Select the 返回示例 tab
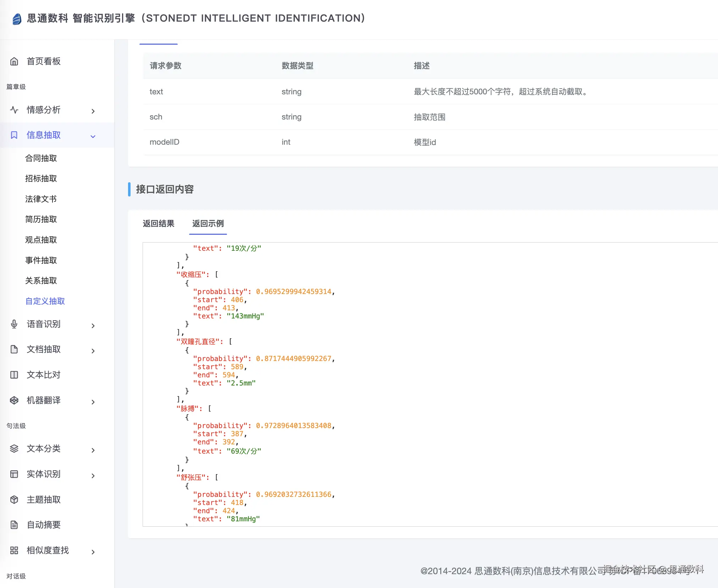Screen dimensions: 718x588 [x=208, y=223]
